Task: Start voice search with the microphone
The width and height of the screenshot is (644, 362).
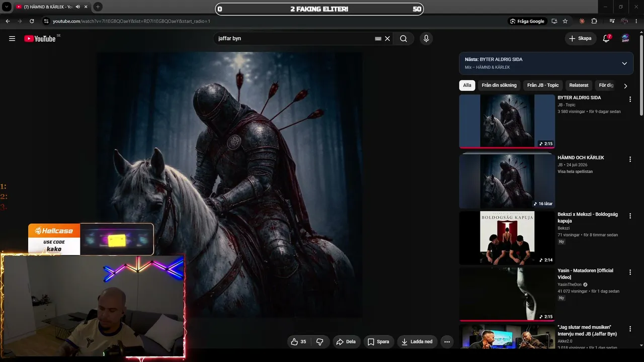Action: [426, 39]
